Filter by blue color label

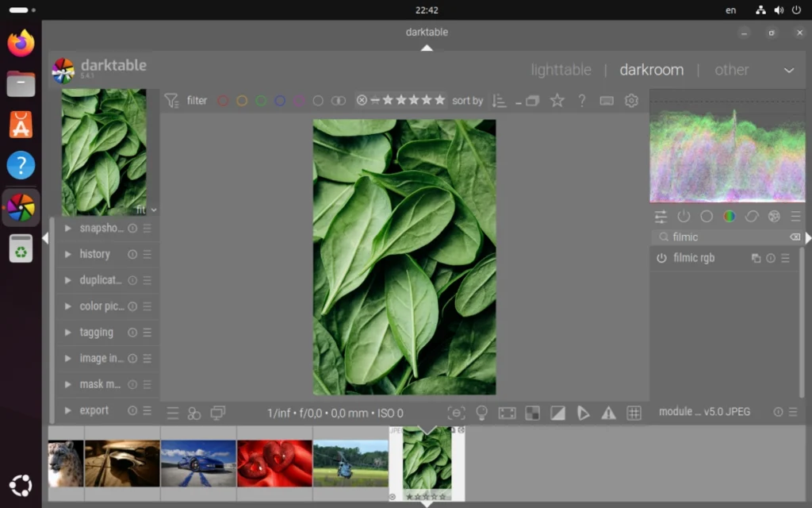point(280,101)
